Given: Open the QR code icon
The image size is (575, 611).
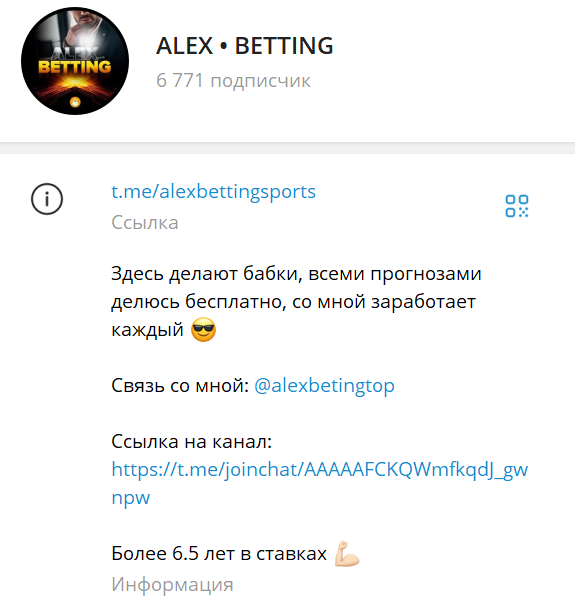Looking at the screenshot, I should point(517,206).
